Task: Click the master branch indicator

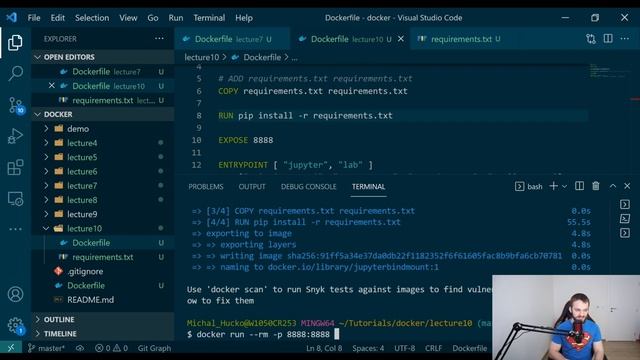Action: (x=47, y=348)
